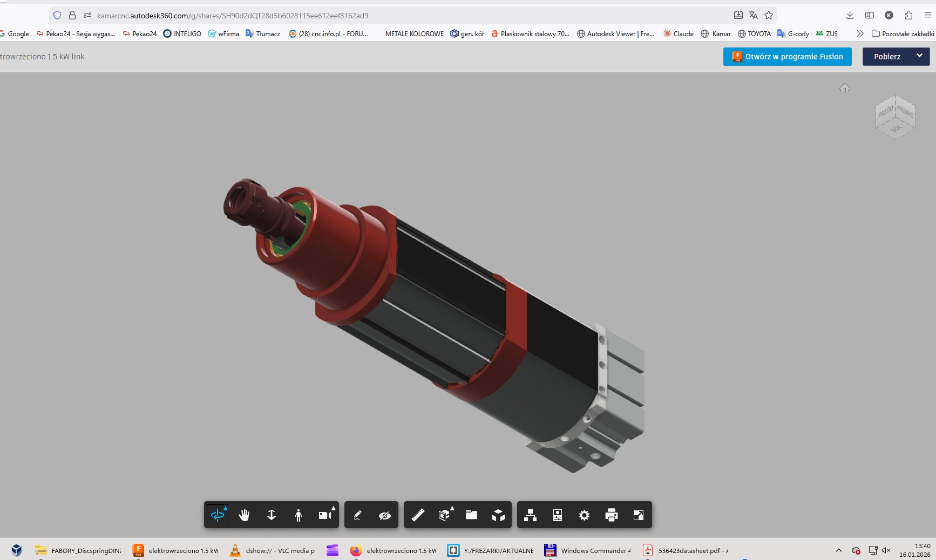This screenshot has width=936, height=560.
Task: Open the Model browser tree
Action: coord(531,515)
